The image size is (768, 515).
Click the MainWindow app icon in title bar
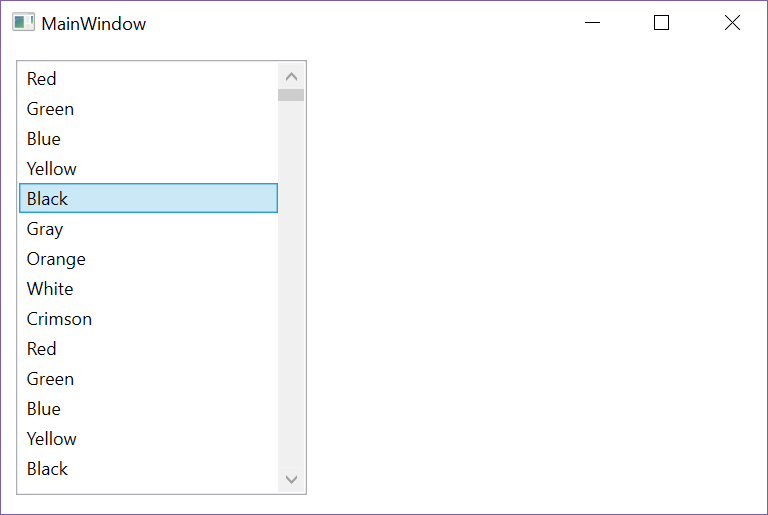pyautogui.click(x=24, y=23)
